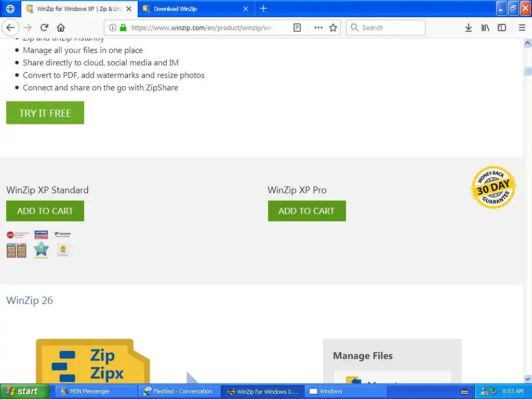Click the WinZip XP Standard title
The image size is (532, 399).
(47, 190)
